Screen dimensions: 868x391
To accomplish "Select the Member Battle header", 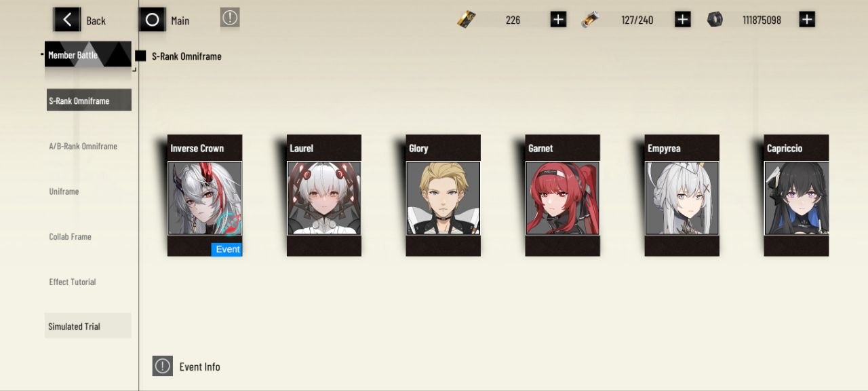I will click(x=88, y=54).
